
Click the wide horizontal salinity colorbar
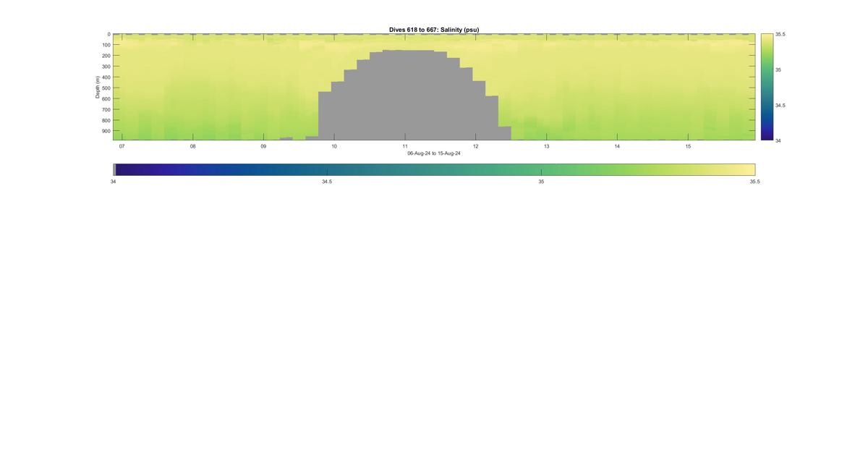click(x=434, y=169)
